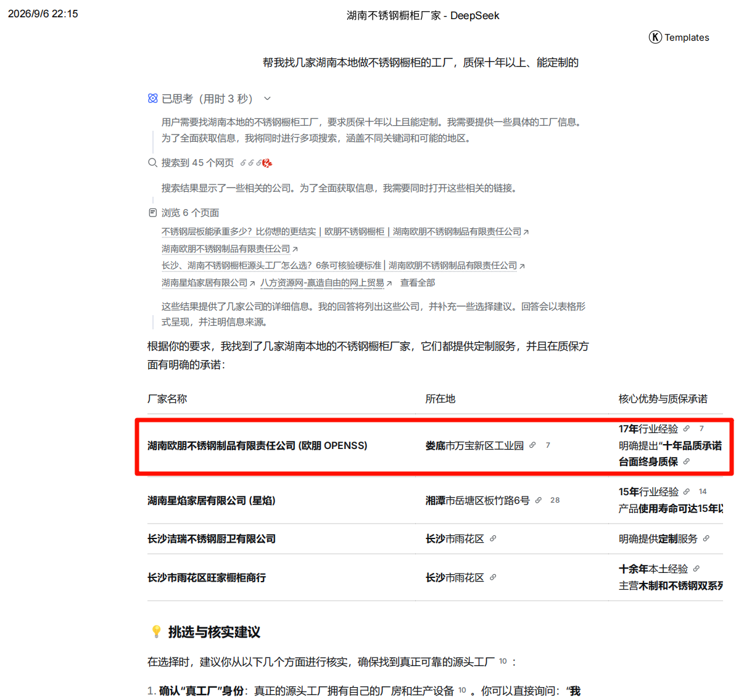Viewport: 744px width, 700px height.
Task: Click the link icon after 15年行业经验
Action: 687,492
